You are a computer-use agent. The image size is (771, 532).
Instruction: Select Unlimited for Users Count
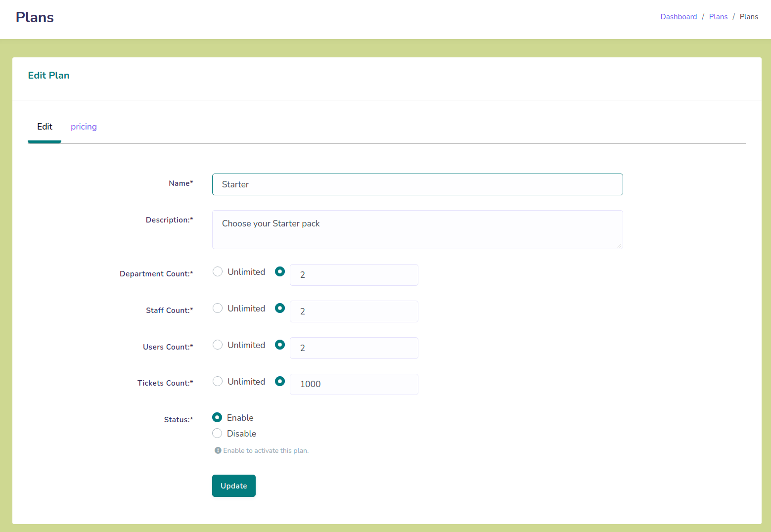point(218,345)
